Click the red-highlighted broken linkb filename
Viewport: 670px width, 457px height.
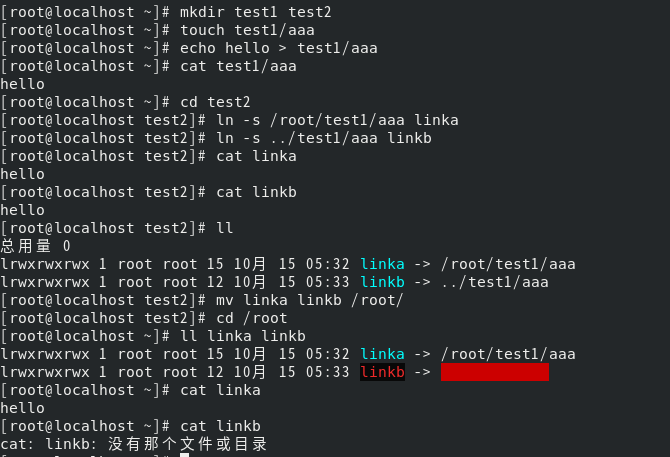point(382,372)
